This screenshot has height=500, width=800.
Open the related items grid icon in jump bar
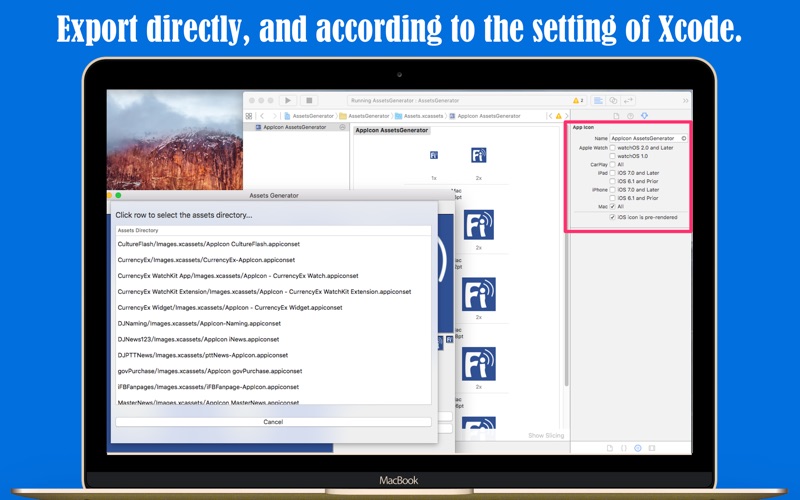click(x=249, y=116)
